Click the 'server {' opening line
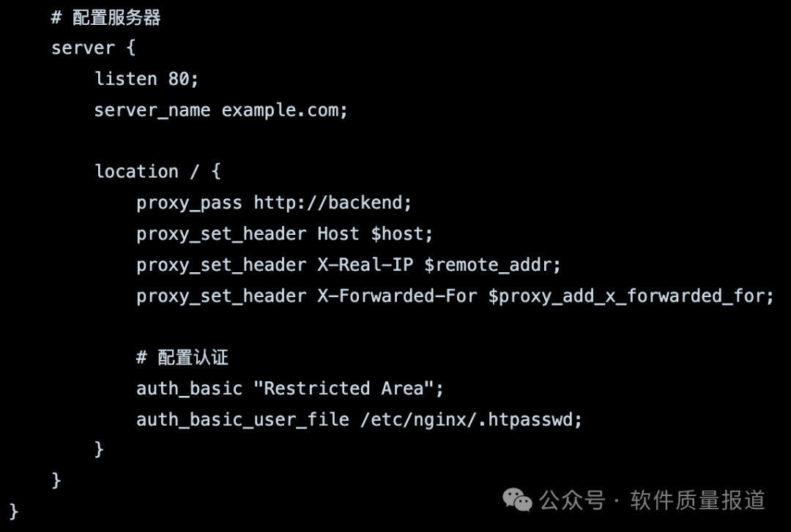791x532 pixels. coord(93,48)
